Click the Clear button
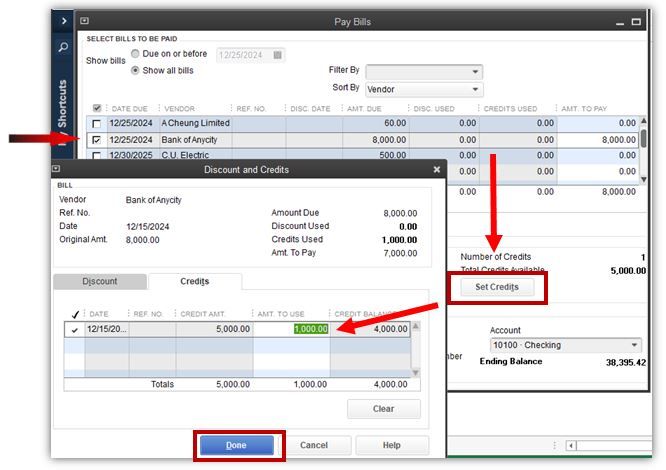666x470 pixels. tap(384, 408)
